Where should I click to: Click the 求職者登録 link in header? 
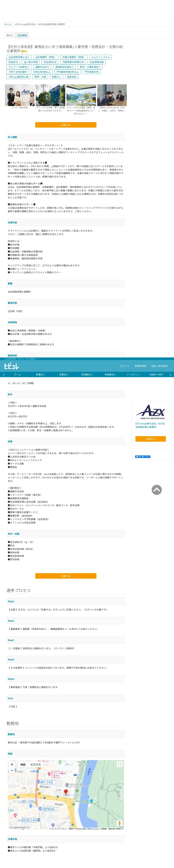[140, 366]
